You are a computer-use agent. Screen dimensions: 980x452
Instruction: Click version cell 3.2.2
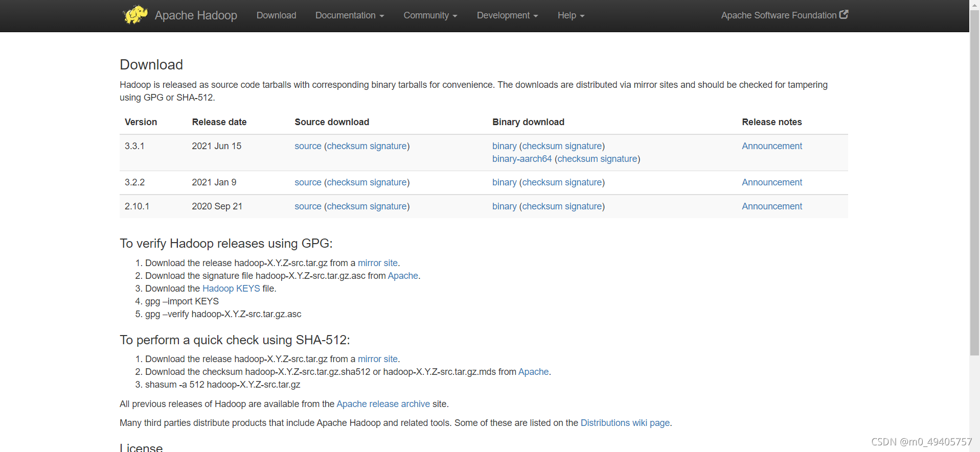coord(134,182)
